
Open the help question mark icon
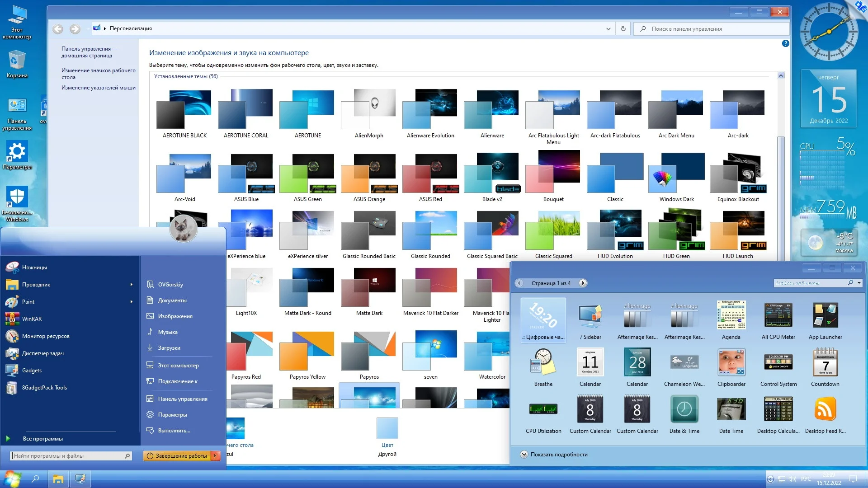(785, 44)
